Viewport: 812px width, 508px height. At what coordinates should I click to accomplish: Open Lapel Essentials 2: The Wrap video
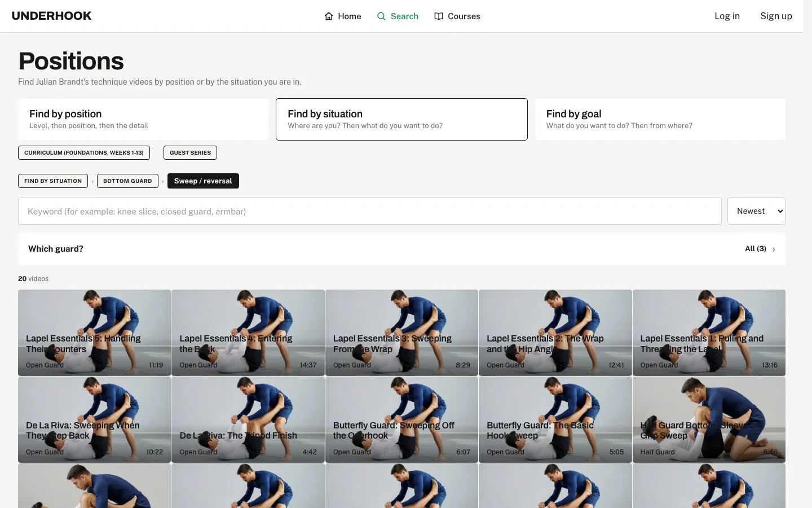point(555,332)
